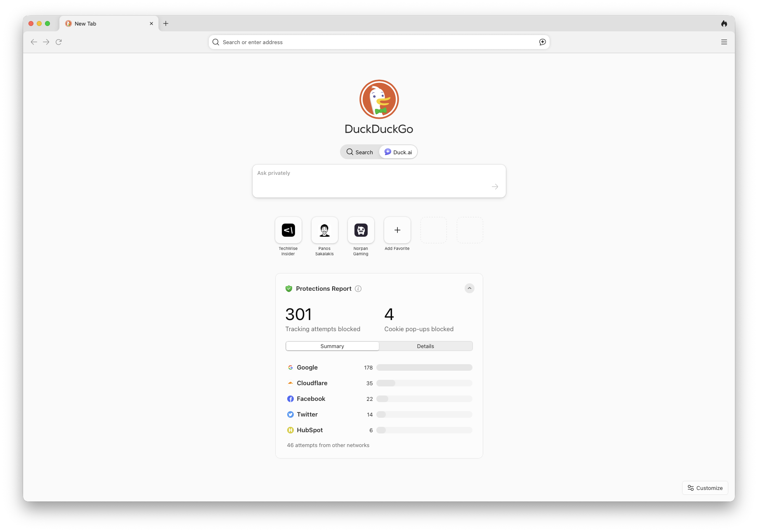Open the Duck.ai chat icon in address bar

click(542, 42)
